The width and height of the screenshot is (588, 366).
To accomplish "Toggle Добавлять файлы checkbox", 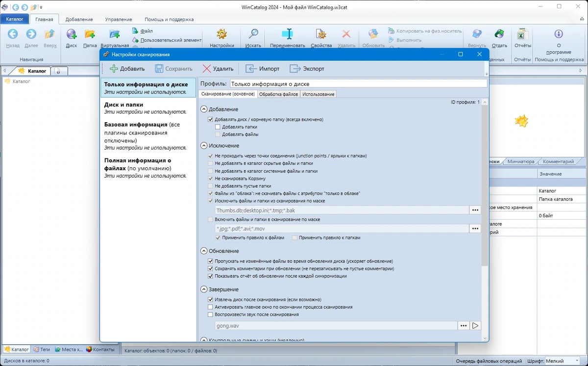I will pyautogui.click(x=218, y=134).
